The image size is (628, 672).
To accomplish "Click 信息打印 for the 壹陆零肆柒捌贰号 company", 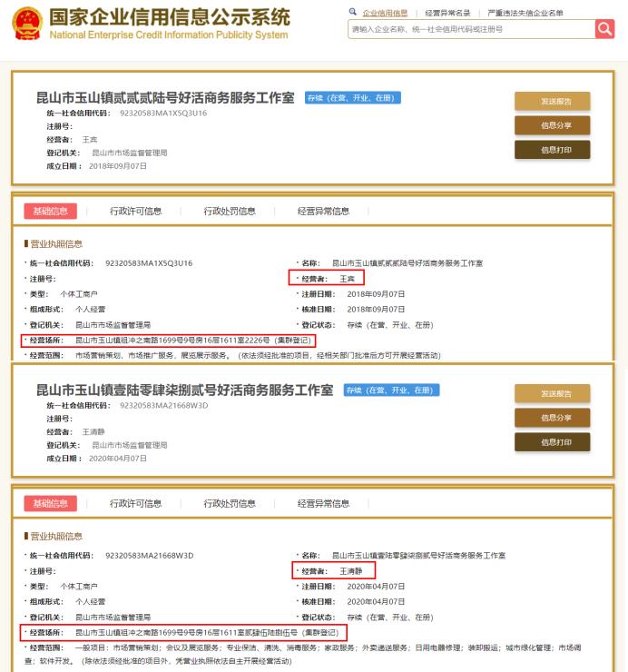I will pyautogui.click(x=552, y=442).
